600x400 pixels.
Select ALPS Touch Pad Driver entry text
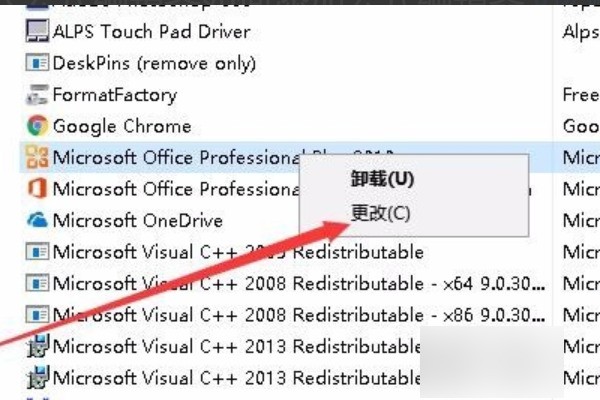point(152,31)
